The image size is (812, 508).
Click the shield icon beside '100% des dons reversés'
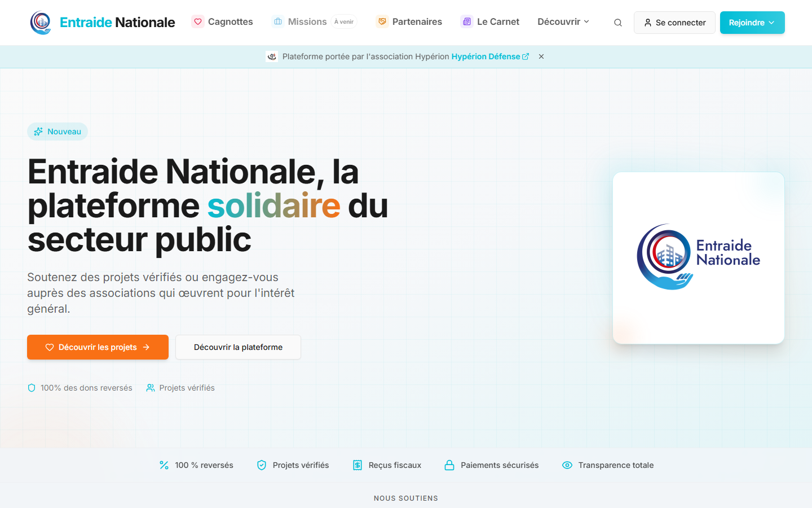[x=32, y=388]
